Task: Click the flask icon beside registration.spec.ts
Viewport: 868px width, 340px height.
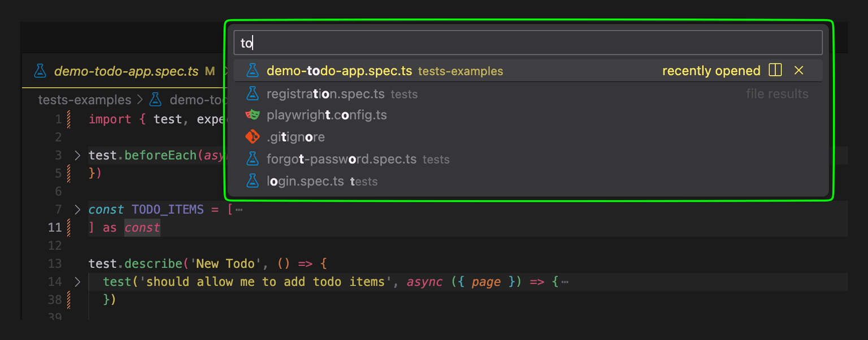Action: point(252,93)
